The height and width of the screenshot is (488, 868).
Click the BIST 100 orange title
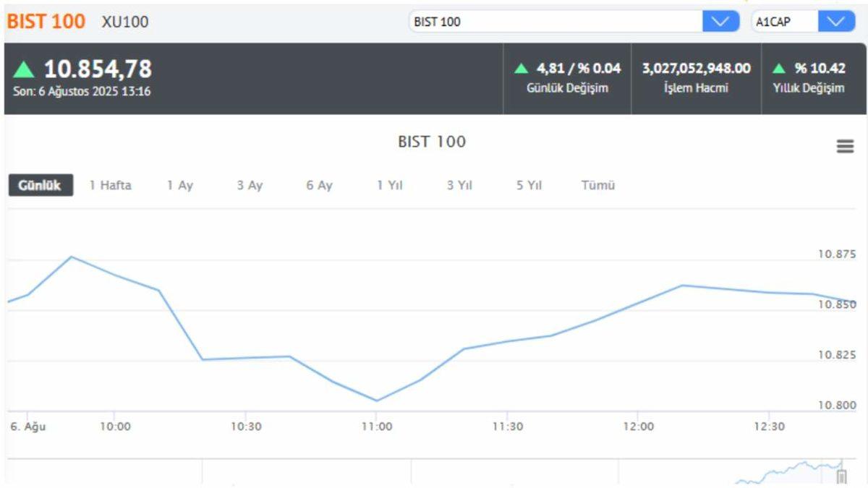point(46,22)
